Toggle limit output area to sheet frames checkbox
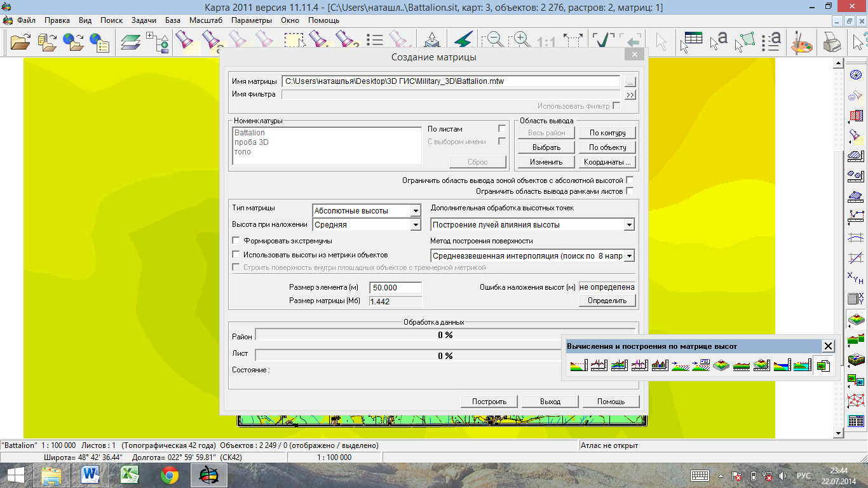The width and height of the screenshot is (868, 488). [630, 191]
